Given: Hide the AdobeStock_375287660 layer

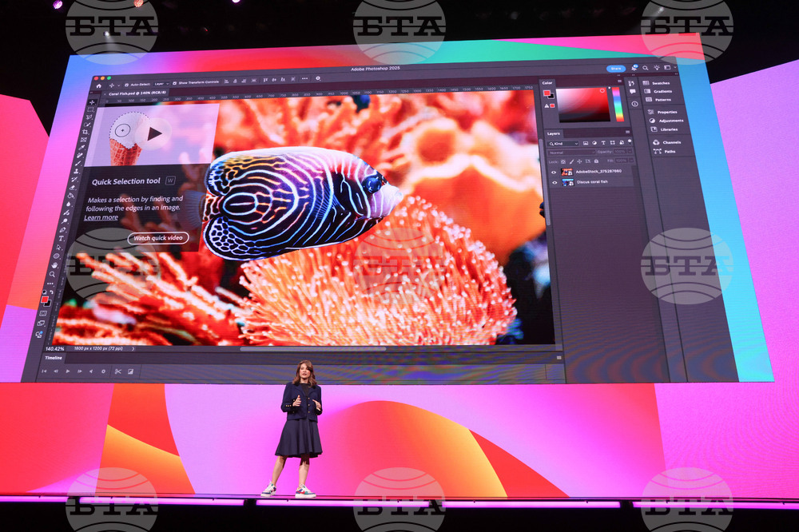Looking at the screenshot, I should coord(555,172).
